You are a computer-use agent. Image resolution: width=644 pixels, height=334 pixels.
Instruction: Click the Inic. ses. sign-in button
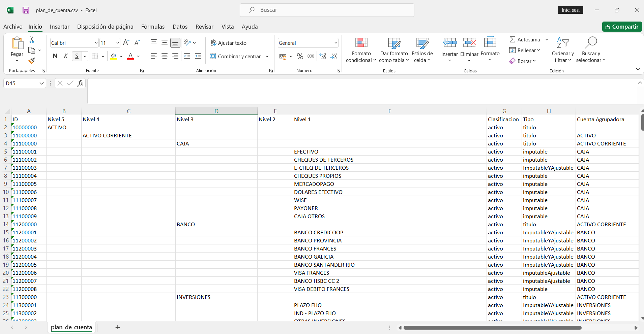click(x=570, y=10)
